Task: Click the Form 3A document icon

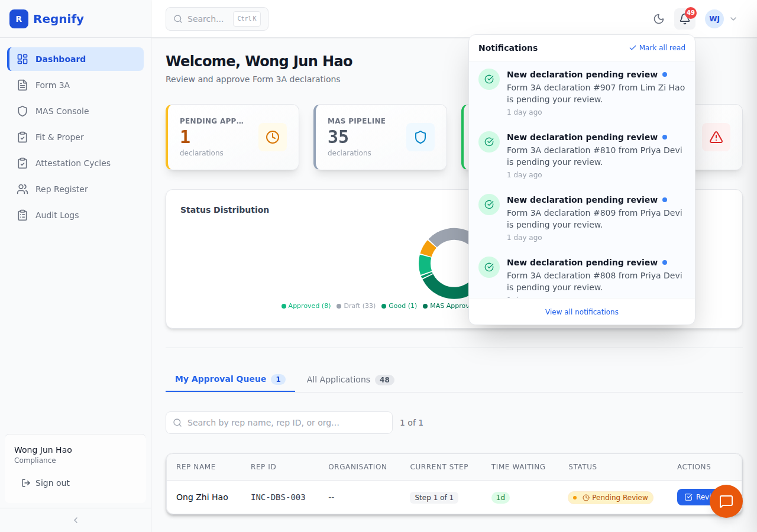Action: [22, 85]
